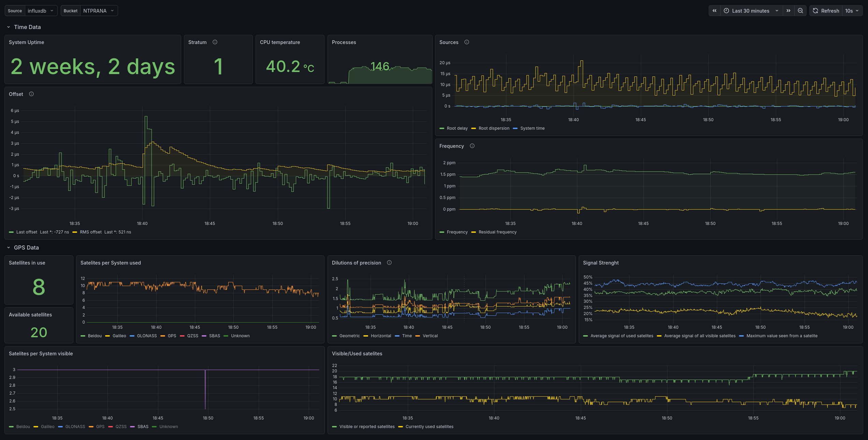The height and width of the screenshot is (440, 868).
Task: Select Beidou in Satelites per System used legend
Action: pyautogui.click(x=95, y=336)
